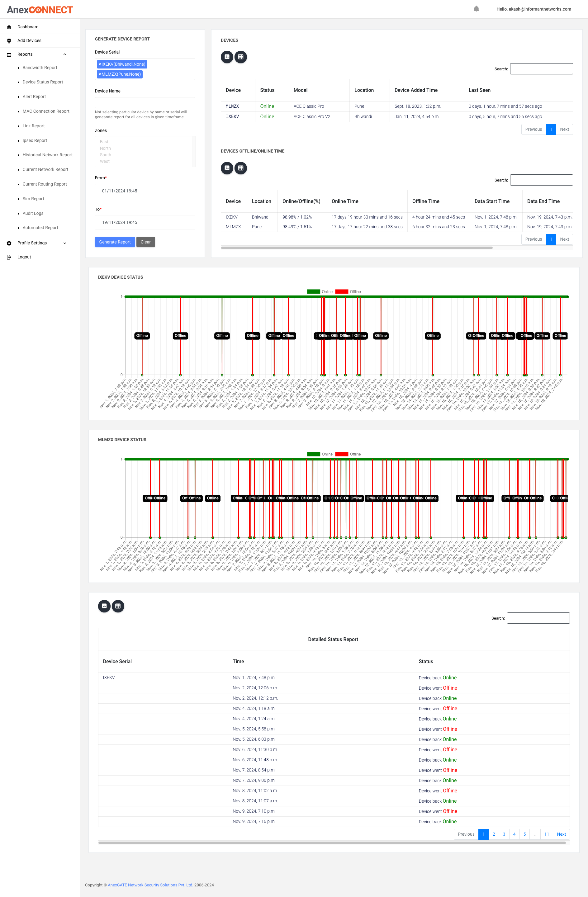Open Audit Logs from sidebar
Image resolution: width=588 pixels, height=897 pixels.
[x=33, y=213]
